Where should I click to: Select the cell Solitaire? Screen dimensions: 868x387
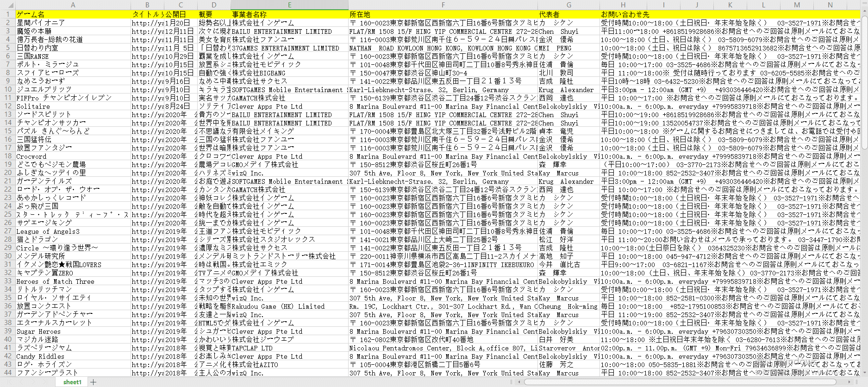(x=73, y=106)
